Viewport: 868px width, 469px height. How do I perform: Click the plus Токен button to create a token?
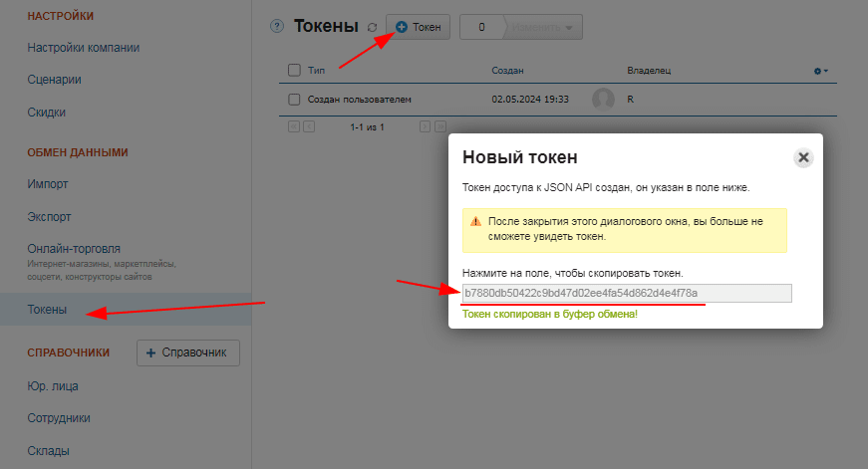[x=418, y=27]
